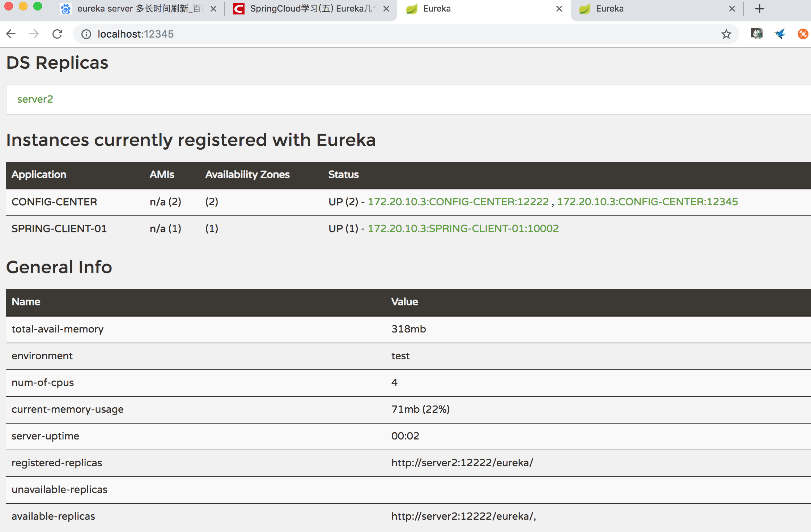Image resolution: width=811 pixels, height=532 pixels.
Task: Open 172.20.10.3:CONFIG-CENTER:12222 instance link
Action: (x=458, y=202)
